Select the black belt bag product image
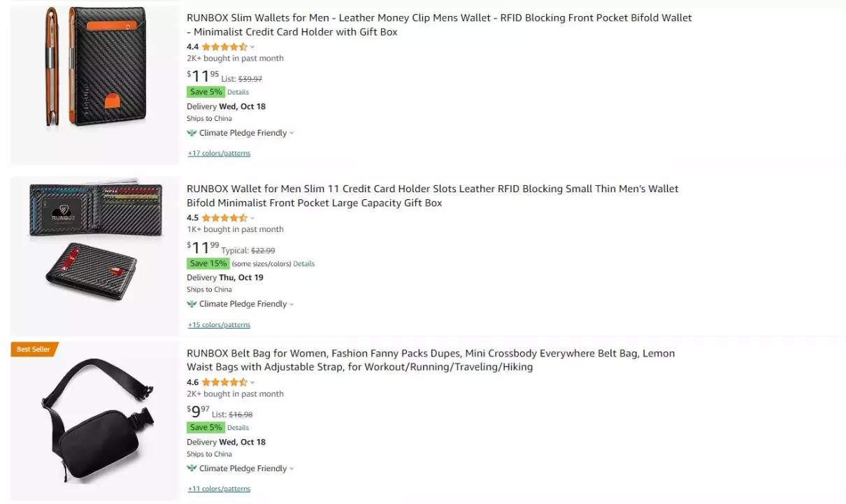846x504 pixels. click(94, 419)
